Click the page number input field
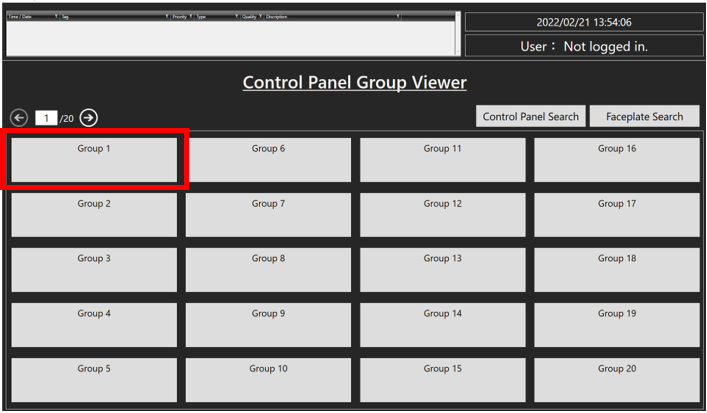Screen dimensions: 707x413 [x=47, y=118]
